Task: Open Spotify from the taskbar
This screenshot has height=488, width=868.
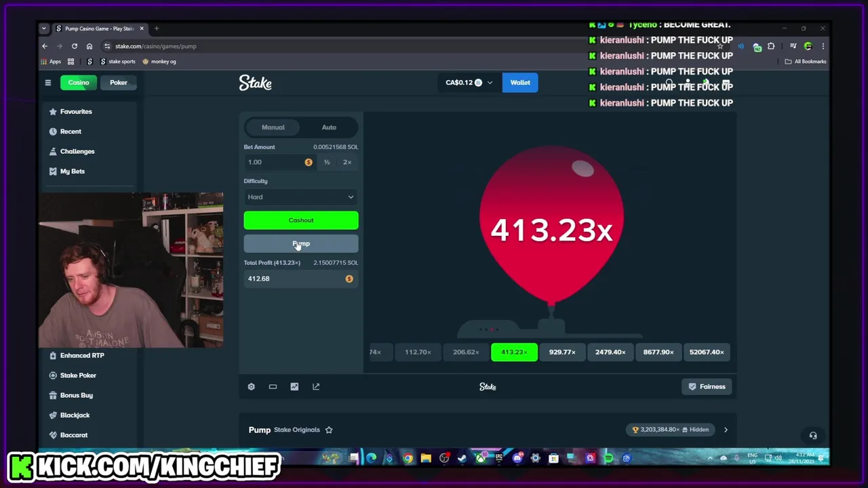Action: click(x=608, y=458)
